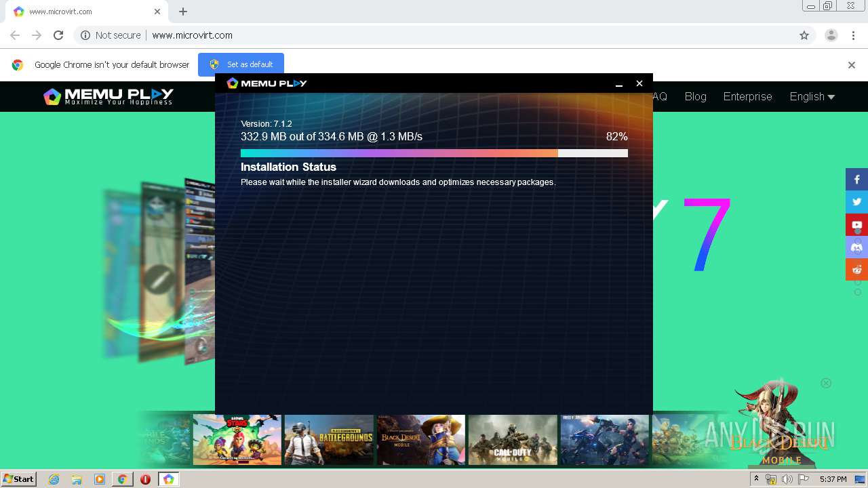Show hidden system tray icons

[756, 479]
